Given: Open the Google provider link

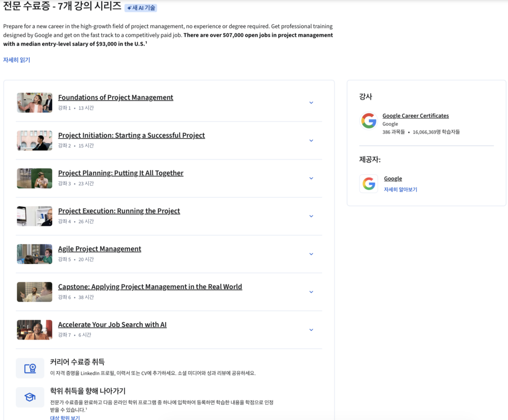Looking at the screenshot, I should click(x=393, y=179).
